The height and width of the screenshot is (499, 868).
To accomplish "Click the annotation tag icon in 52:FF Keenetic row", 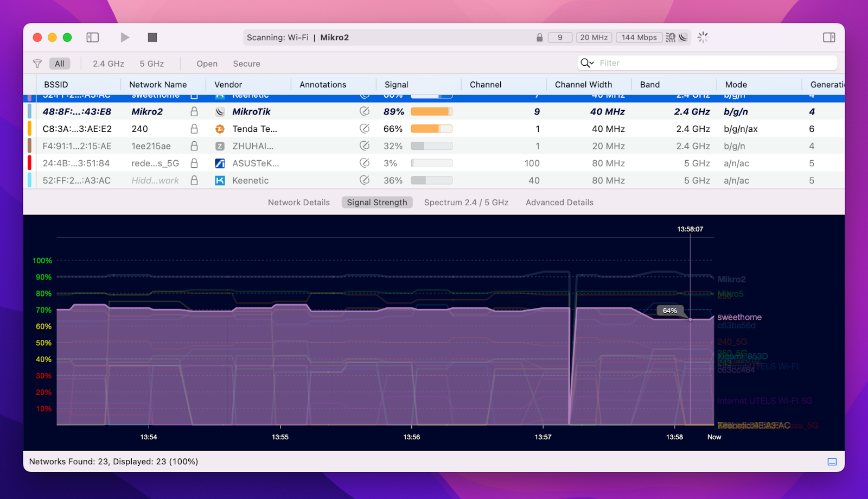I will pos(365,180).
